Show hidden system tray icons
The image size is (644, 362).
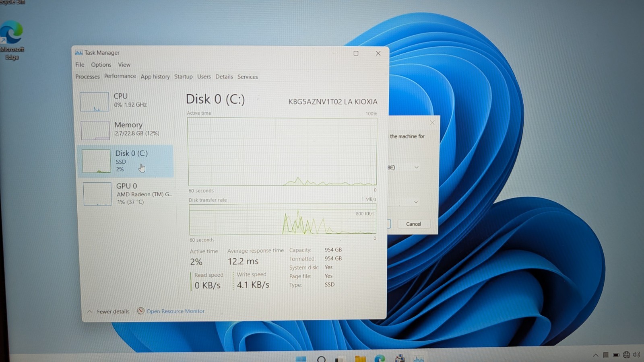point(595,355)
